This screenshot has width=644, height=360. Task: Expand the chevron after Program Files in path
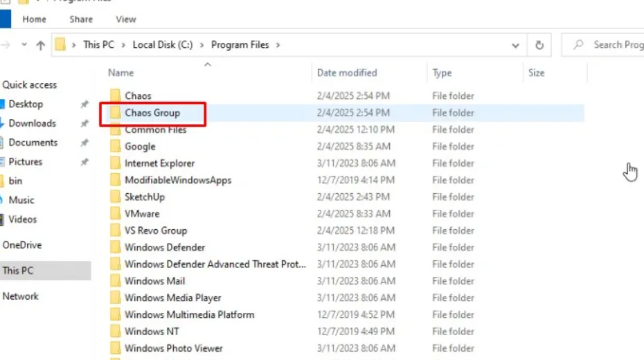click(x=278, y=45)
